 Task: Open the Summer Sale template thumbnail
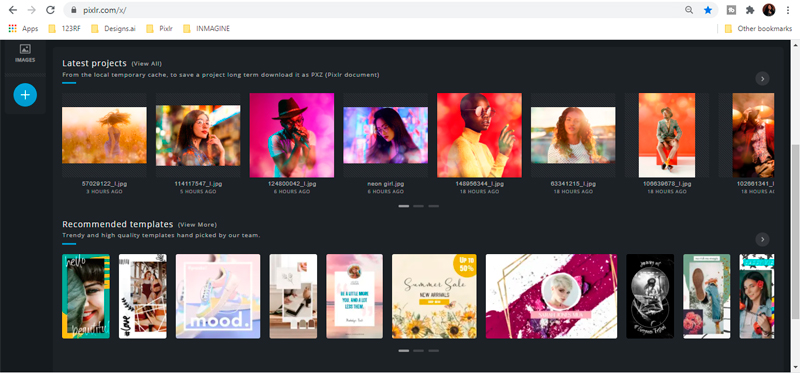(x=434, y=296)
